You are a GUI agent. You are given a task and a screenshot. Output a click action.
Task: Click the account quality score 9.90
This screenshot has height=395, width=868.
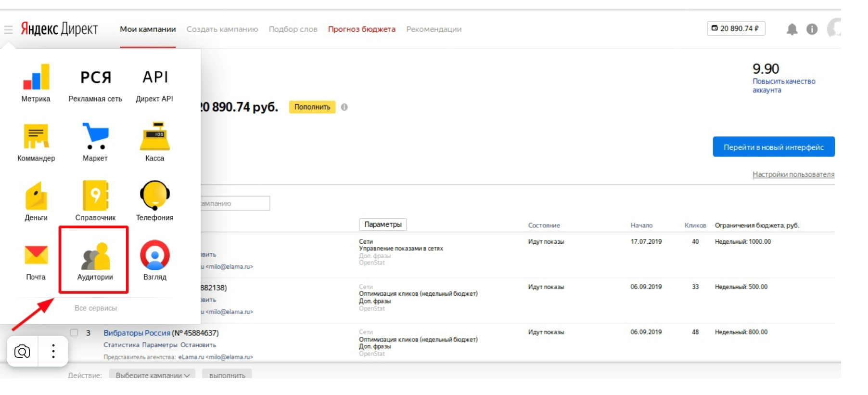tap(766, 68)
